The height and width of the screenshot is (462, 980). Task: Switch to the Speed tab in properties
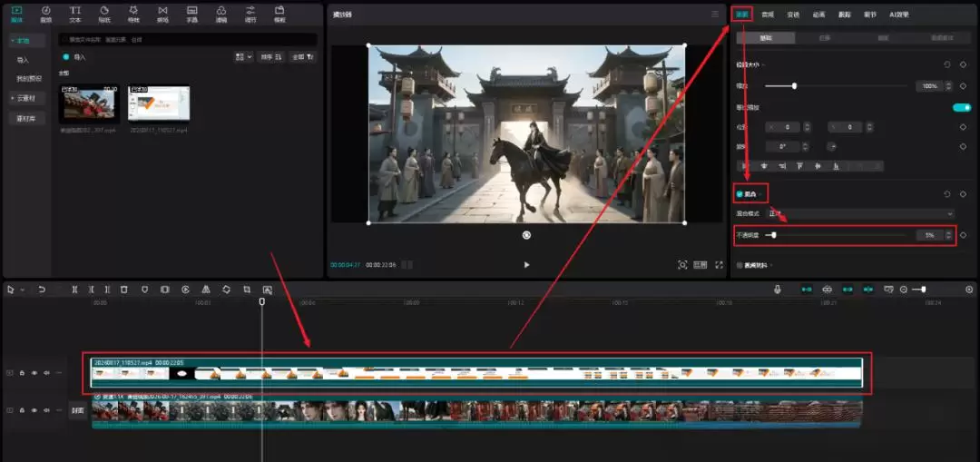click(x=793, y=15)
